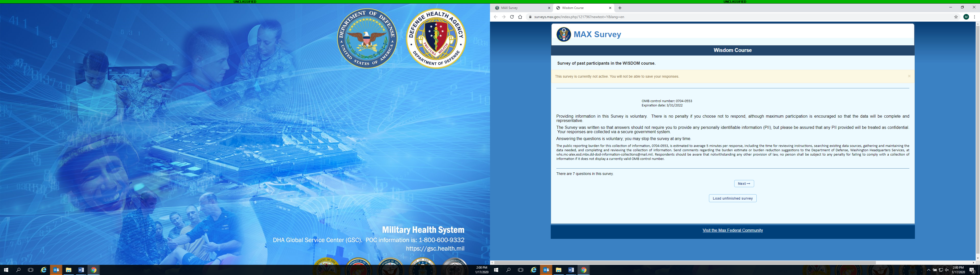Click the horizontal page scrollbar

pos(685,263)
